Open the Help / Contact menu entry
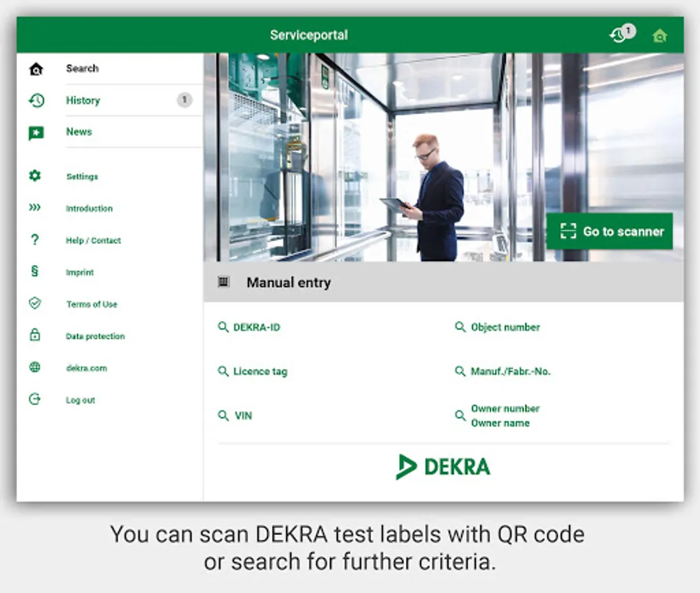This screenshot has height=593, width=700. (94, 240)
